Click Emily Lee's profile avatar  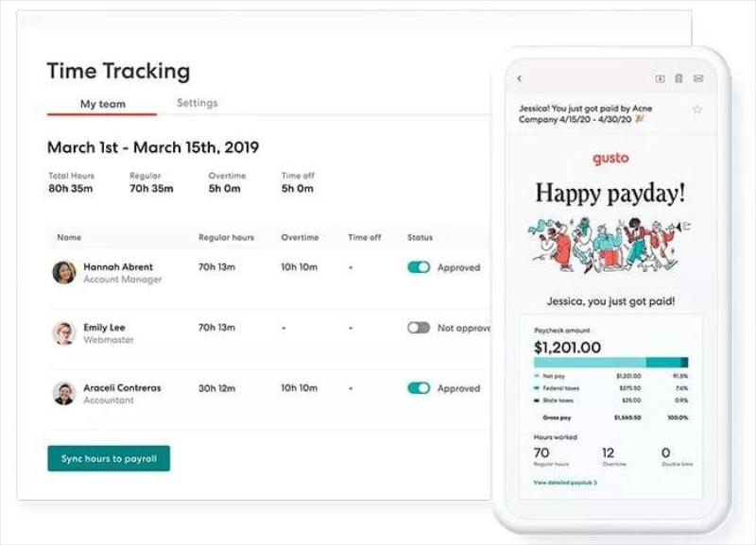64,333
